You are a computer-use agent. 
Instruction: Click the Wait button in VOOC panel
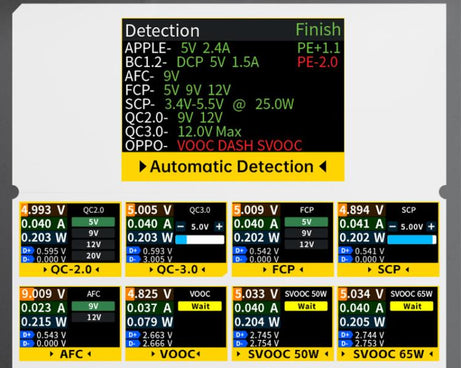pyautogui.click(x=200, y=306)
